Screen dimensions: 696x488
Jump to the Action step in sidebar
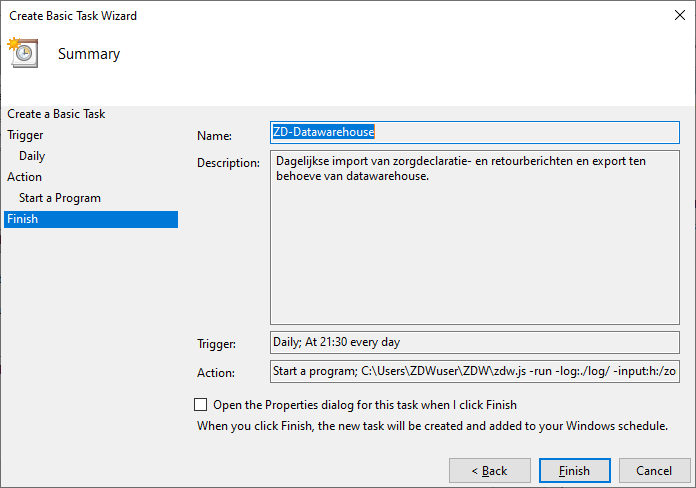coord(25,177)
